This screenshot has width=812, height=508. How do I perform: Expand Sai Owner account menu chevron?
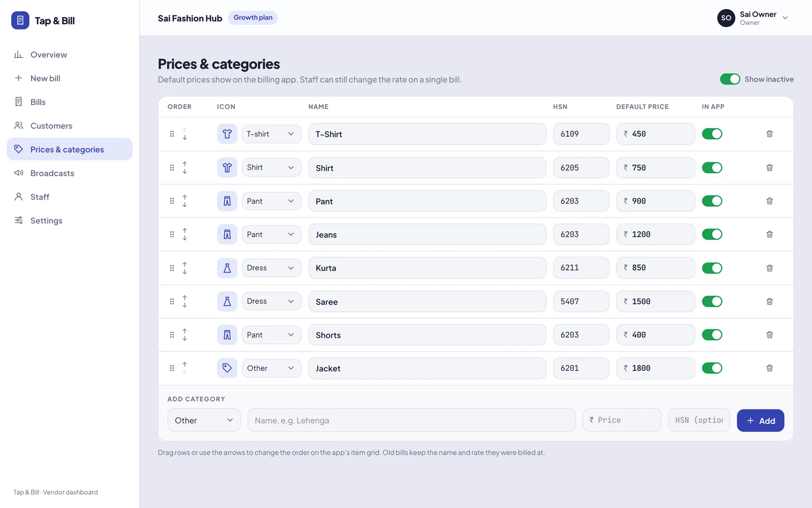coord(785,18)
